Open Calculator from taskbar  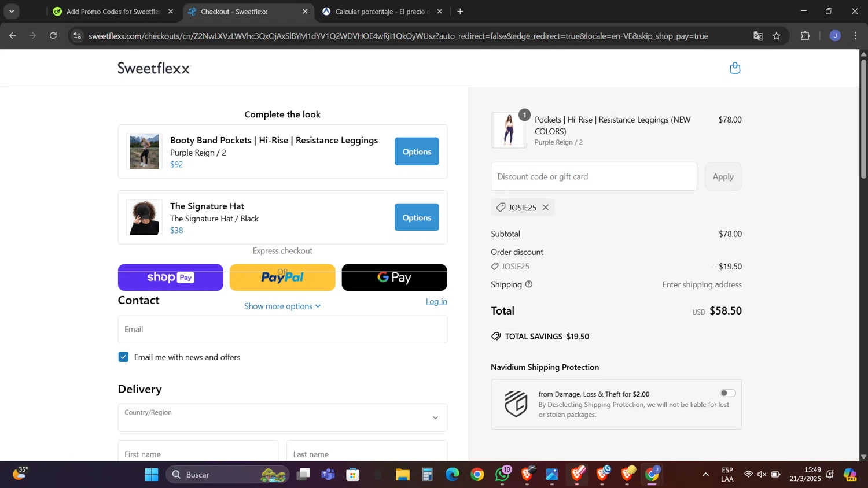(x=428, y=475)
